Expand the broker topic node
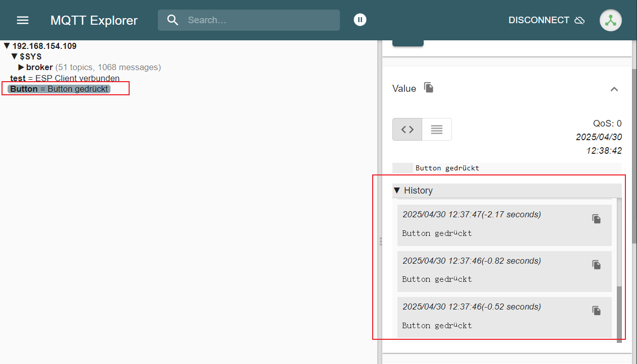Image resolution: width=637 pixels, height=364 pixels. [21, 67]
